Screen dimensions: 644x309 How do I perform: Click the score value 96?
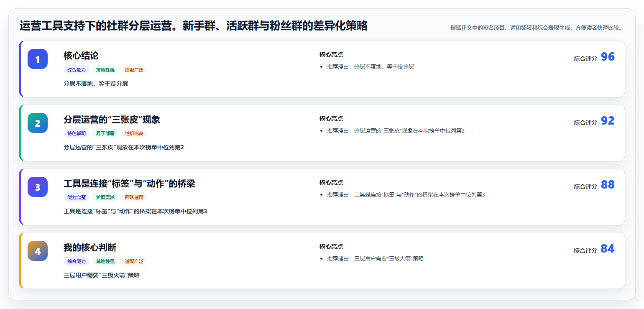click(608, 57)
